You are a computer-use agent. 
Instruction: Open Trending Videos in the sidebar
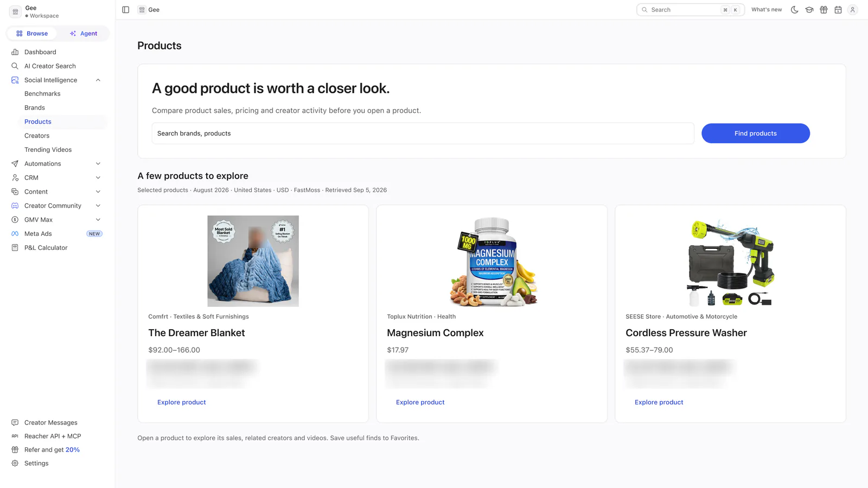pos(48,150)
